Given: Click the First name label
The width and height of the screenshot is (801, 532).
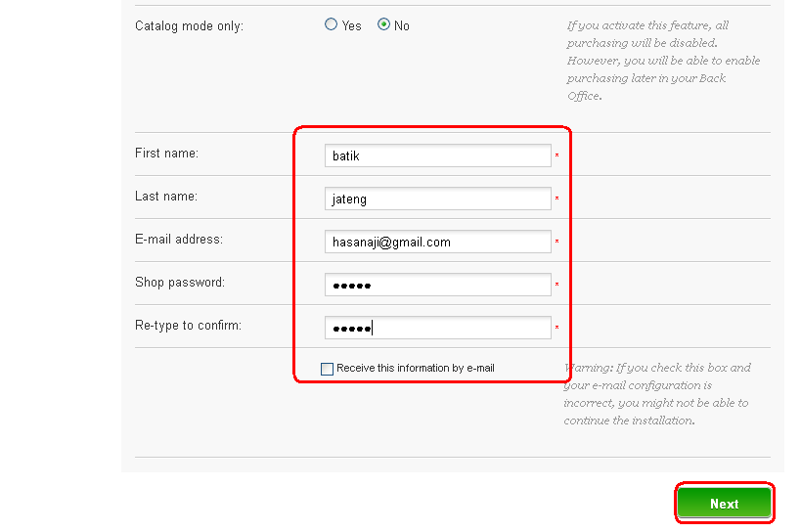Looking at the screenshot, I should [x=166, y=154].
